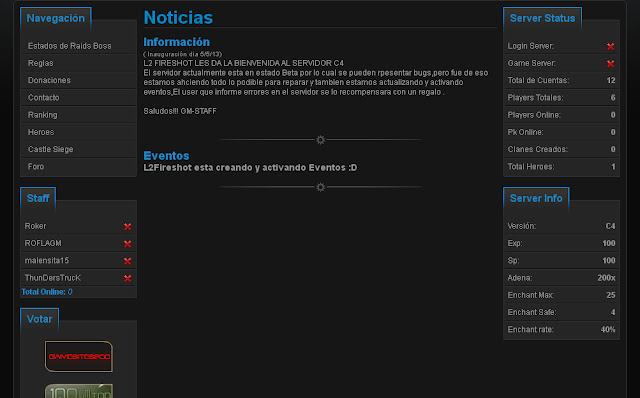
Task: Click the Votar panel tab
Action: [x=39, y=319]
